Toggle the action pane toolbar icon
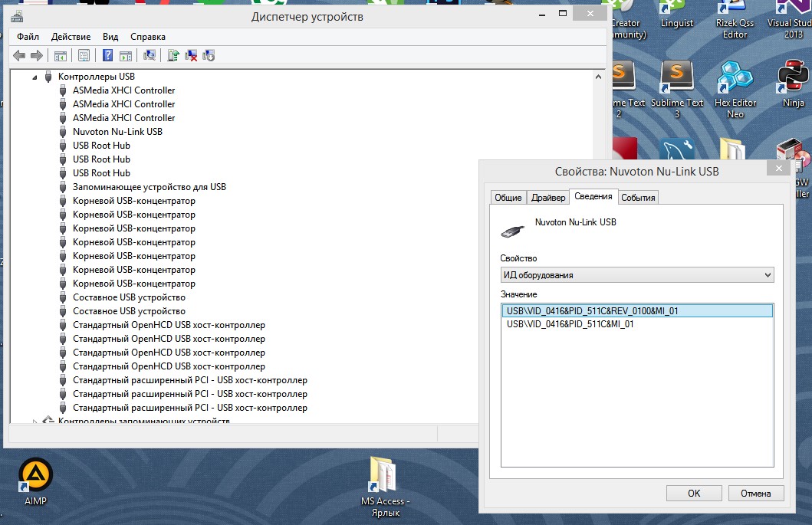812x525 pixels. (126, 55)
